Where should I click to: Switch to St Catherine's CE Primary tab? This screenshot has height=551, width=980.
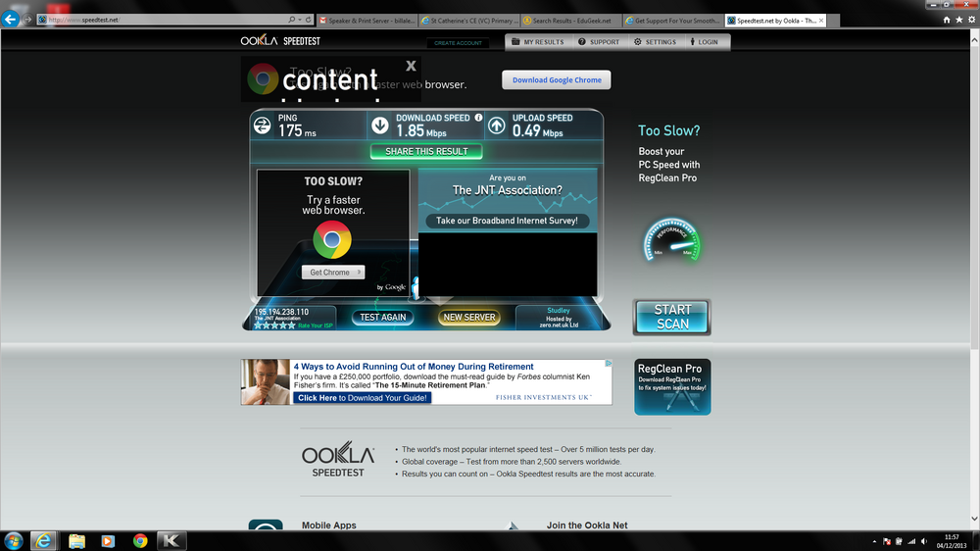[x=469, y=21]
